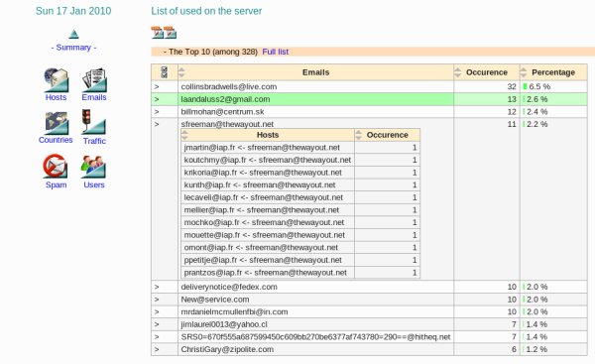Expand the laandaluss2@gmail.com row
Image resolution: width=595 pixels, height=364 pixels.
157,99
